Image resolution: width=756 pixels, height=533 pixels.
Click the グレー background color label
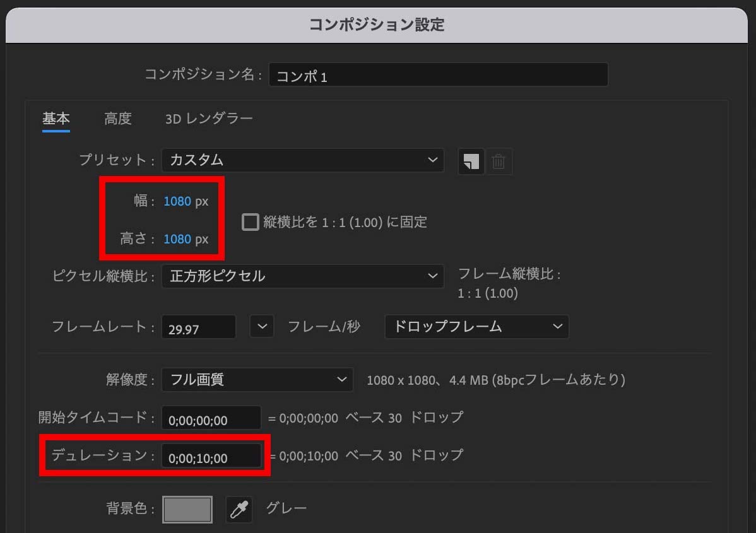pyautogui.click(x=286, y=508)
